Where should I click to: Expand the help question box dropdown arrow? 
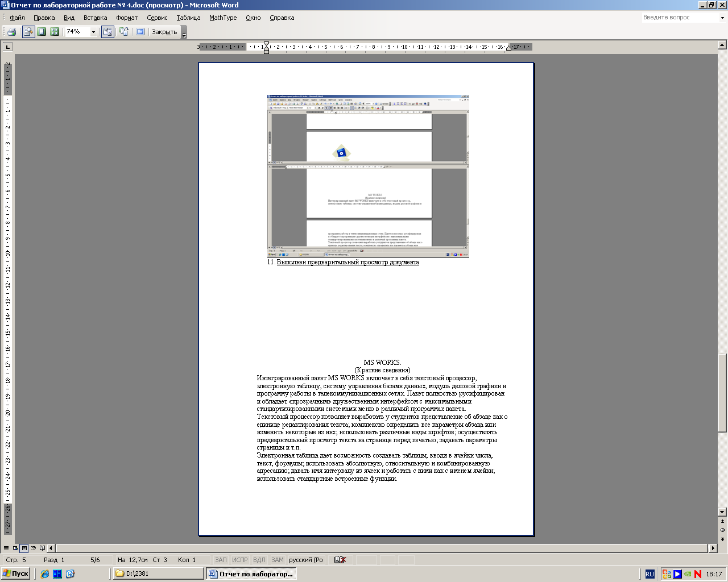click(x=723, y=18)
